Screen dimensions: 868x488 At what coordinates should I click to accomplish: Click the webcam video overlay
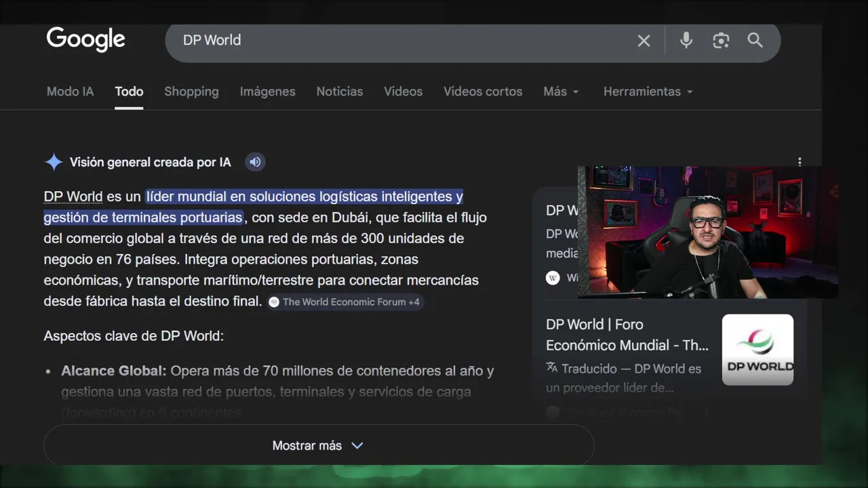click(x=708, y=232)
